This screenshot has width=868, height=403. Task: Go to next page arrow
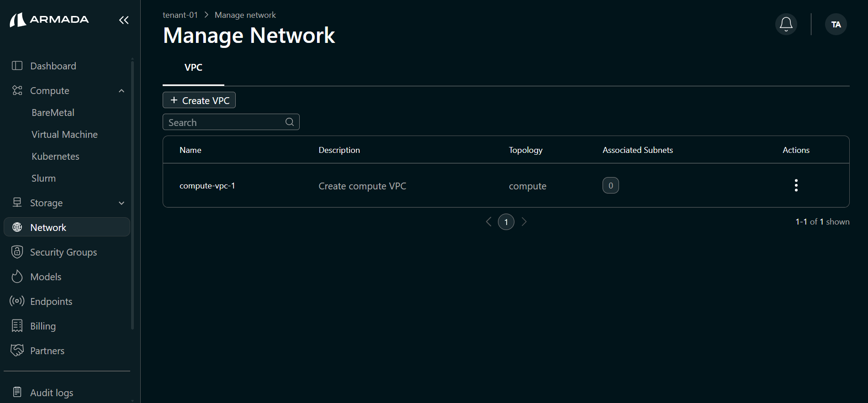point(524,222)
